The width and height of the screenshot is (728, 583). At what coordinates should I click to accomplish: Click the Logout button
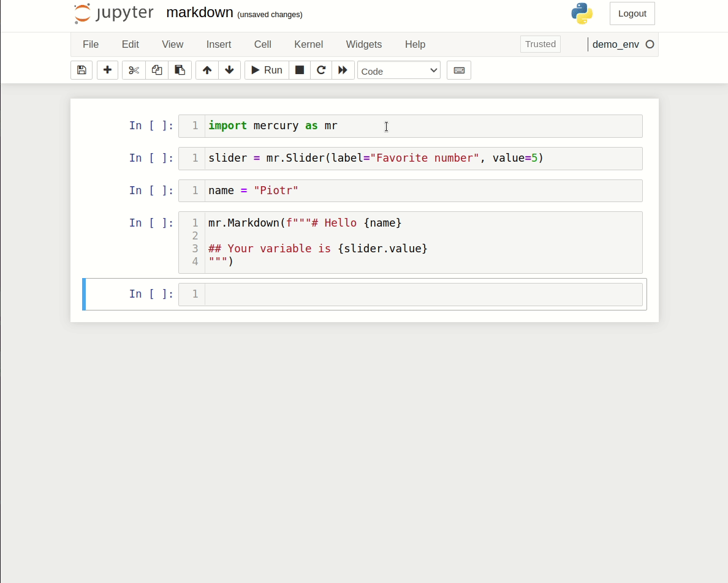632,13
